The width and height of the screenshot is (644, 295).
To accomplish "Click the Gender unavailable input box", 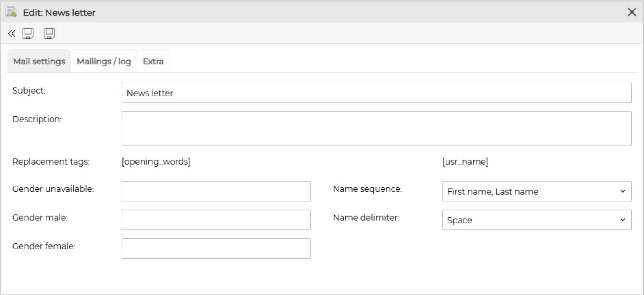I will point(216,191).
